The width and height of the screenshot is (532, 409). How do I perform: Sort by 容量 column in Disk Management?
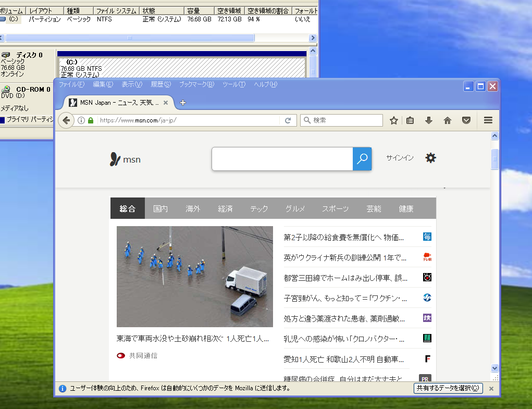199,11
